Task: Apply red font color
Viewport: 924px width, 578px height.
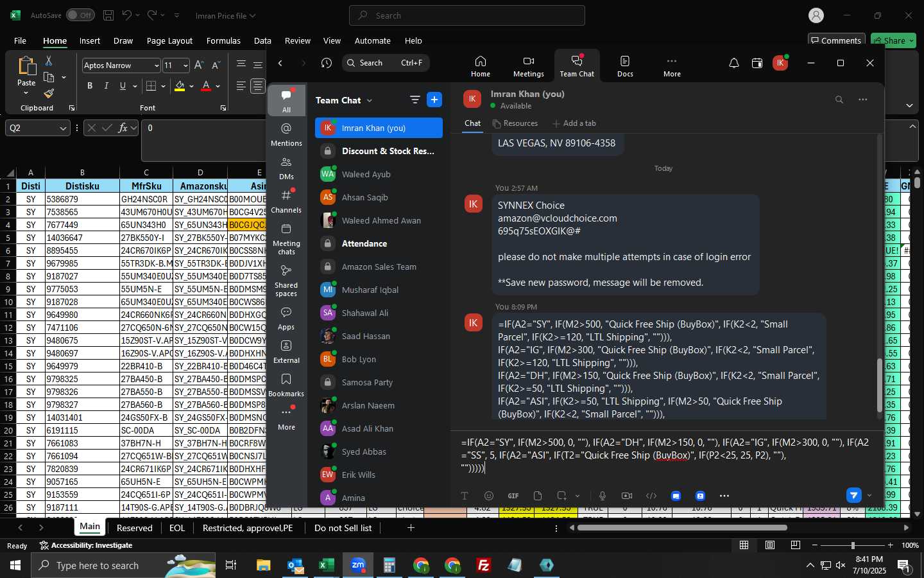Action: (206, 86)
